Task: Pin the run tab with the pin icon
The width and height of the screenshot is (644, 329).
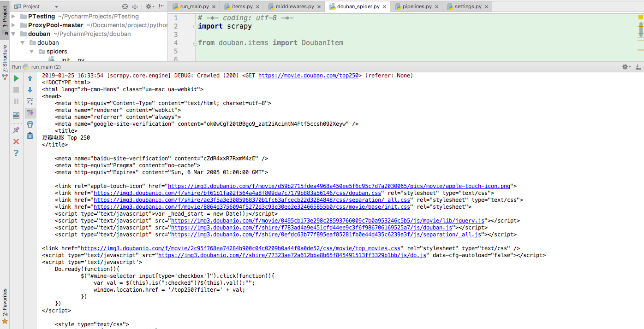Action: pyautogui.click(x=16, y=130)
